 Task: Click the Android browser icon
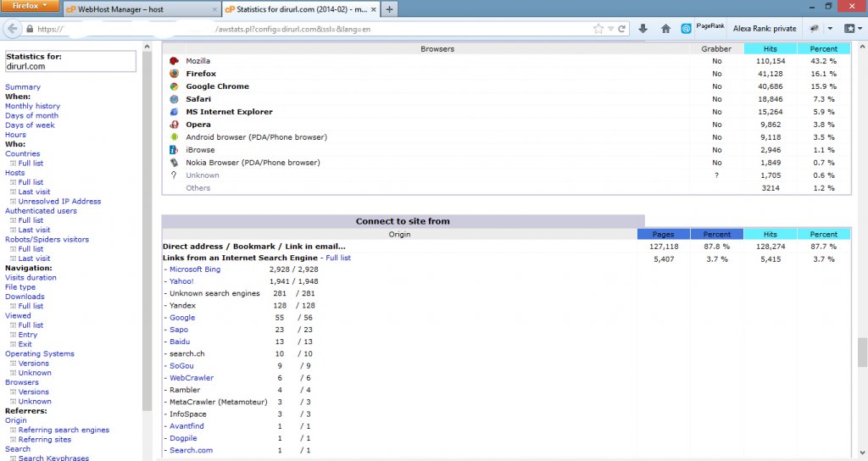174,137
